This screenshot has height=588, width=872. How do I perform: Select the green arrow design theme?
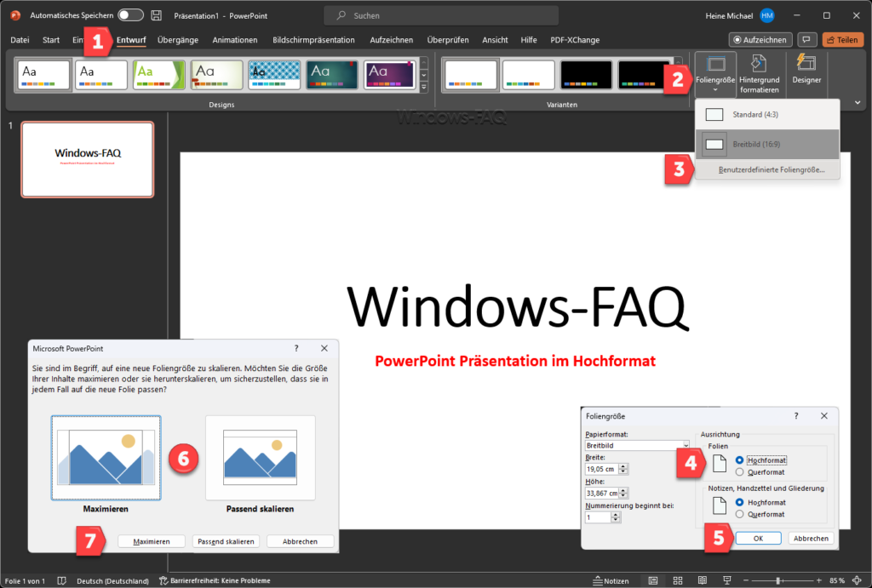coord(159,75)
